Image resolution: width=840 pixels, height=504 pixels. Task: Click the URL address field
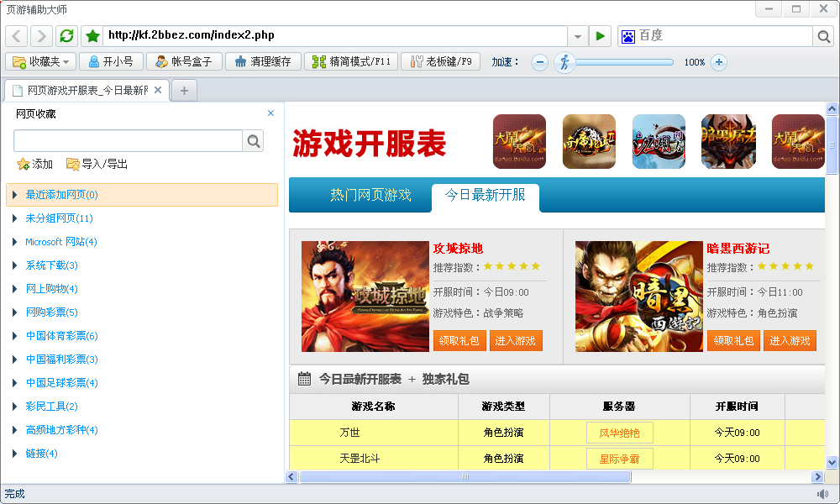pyautogui.click(x=335, y=36)
